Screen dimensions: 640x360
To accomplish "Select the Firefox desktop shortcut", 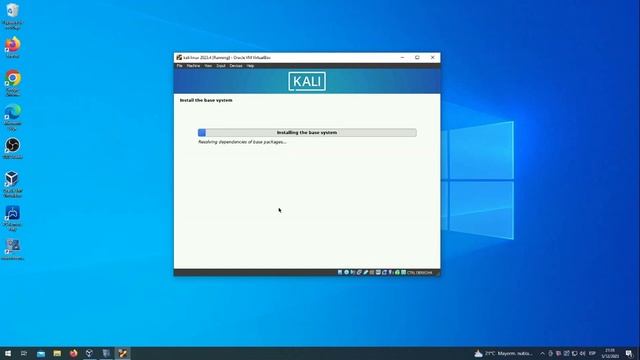I will tap(13, 47).
